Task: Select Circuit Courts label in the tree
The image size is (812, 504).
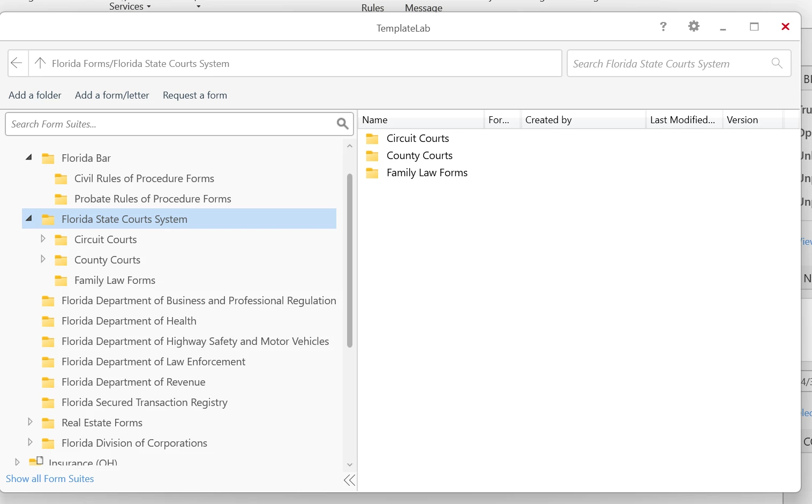Action: (x=106, y=239)
